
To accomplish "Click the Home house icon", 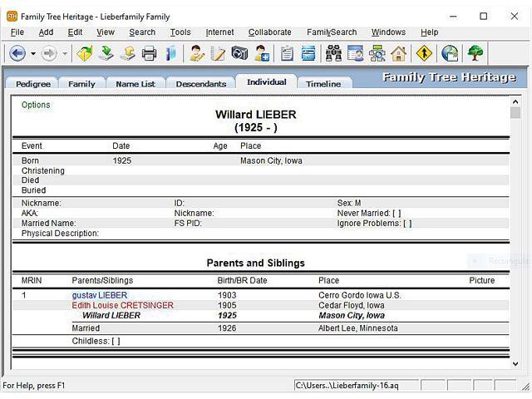I will click(399, 53).
